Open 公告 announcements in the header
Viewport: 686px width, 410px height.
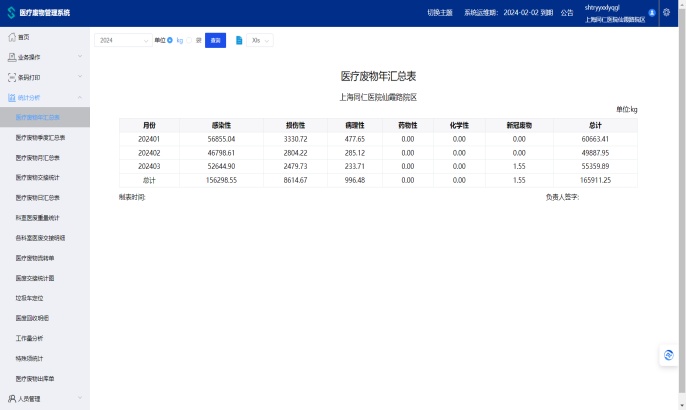(x=567, y=13)
